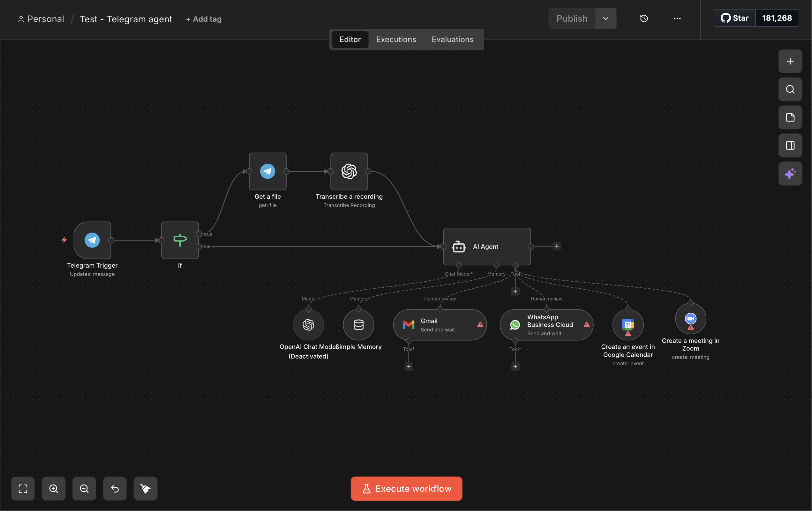812x511 pixels.
Task: Click the zoom to fit icon
Action: [23, 488]
